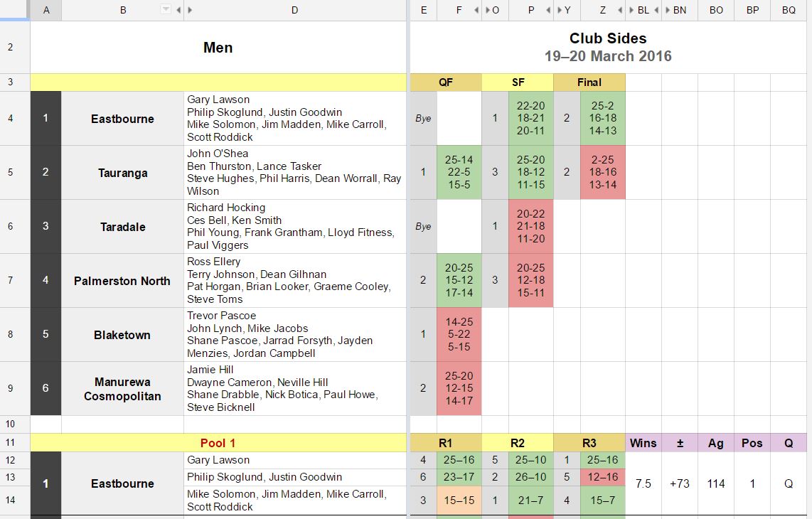
Task: Select the red Final score cell for Tauranga
Action: (603, 173)
